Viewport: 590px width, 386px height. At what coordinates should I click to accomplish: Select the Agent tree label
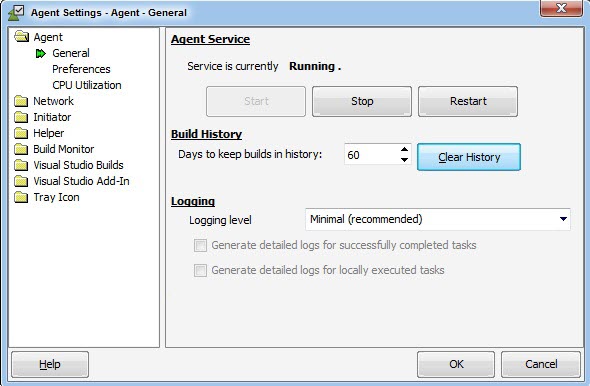click(x=48, y=37)
